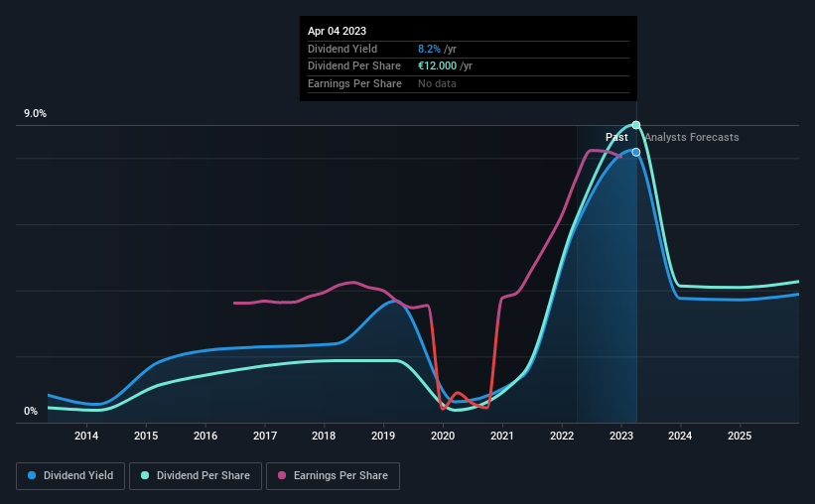Toggle the Dividend Per Share legend button
This screenshot has width=815, height=504.
(196, 476)
